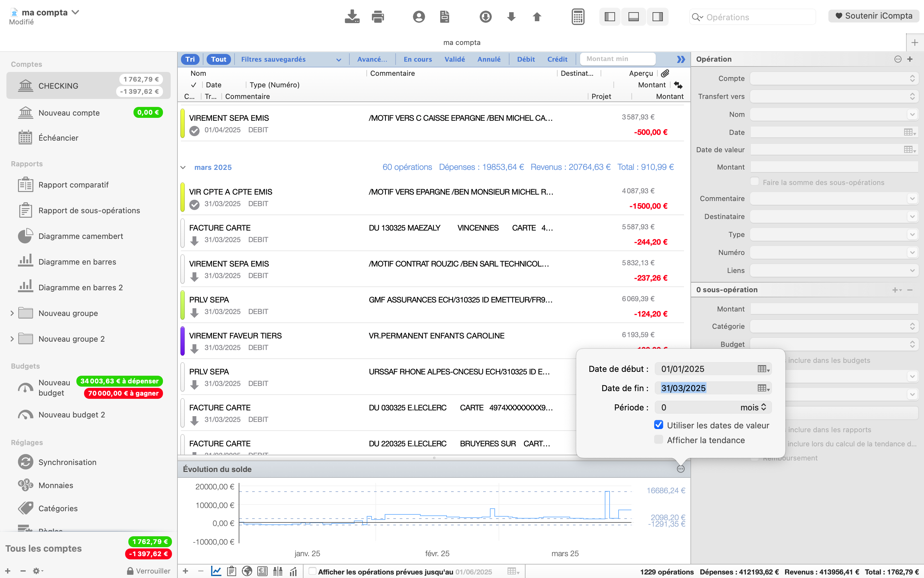Click the Montant min field
Viewport: 924px width, 578px height.
(618, 59)
